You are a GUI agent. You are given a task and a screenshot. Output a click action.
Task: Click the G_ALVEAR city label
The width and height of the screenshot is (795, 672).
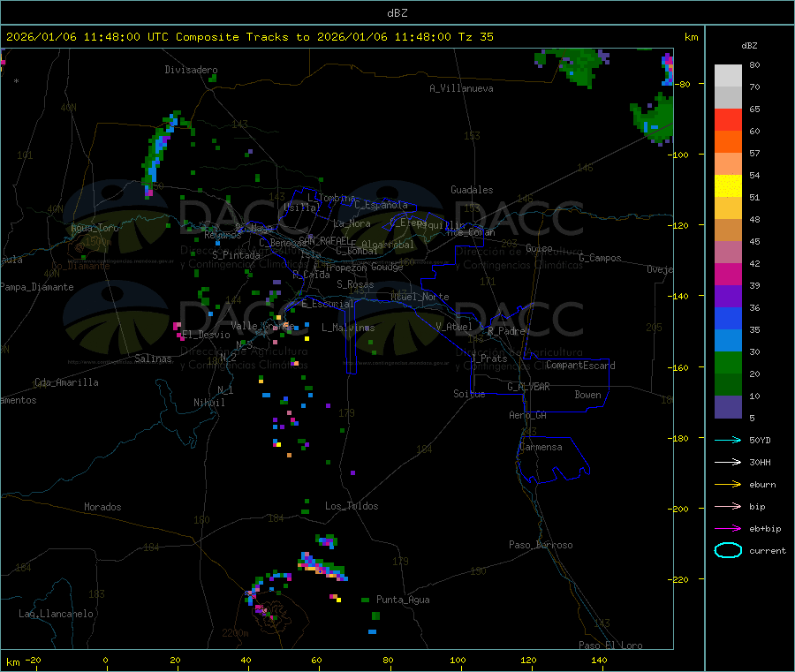coord(528,387)
